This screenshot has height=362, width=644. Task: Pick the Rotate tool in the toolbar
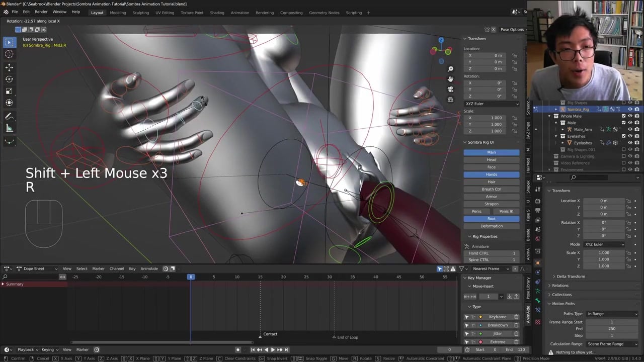pos(9,79)
